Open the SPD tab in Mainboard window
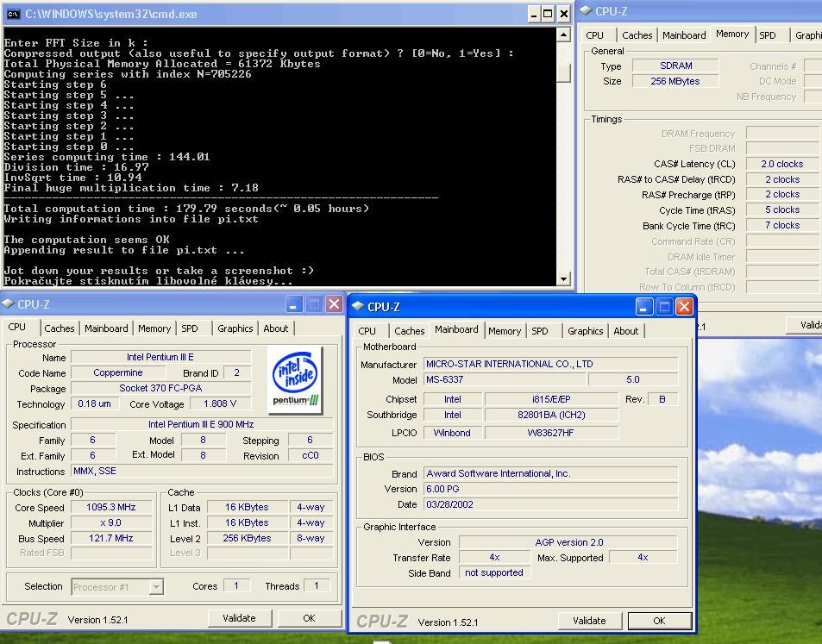Screen dimensions: 822x644 click(x=540, y=331)
